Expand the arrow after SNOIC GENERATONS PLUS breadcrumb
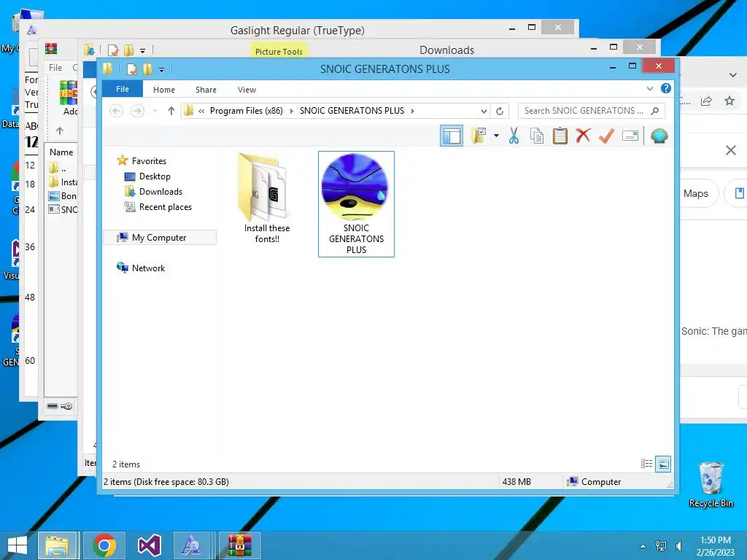Viewport: 747px width, 560px height. (x=413, y=111)
